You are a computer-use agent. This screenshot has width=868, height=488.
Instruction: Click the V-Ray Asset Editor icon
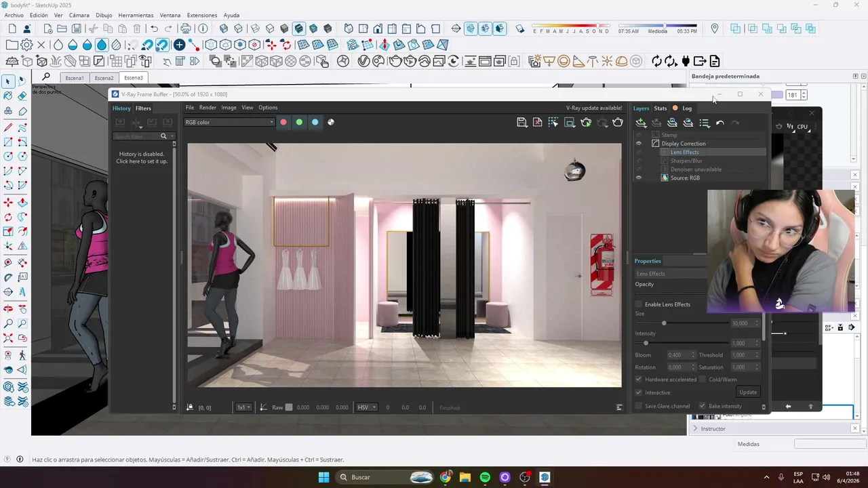pos(363,61)
